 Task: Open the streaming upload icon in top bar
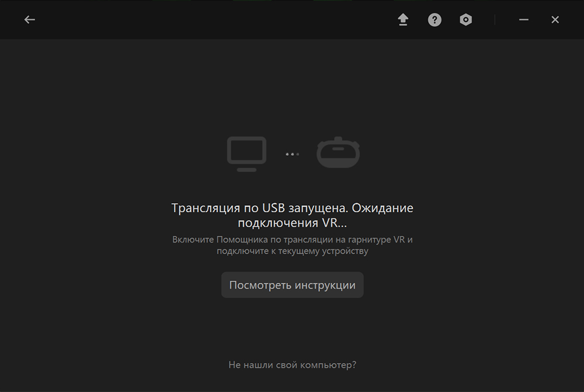[402, 19]
